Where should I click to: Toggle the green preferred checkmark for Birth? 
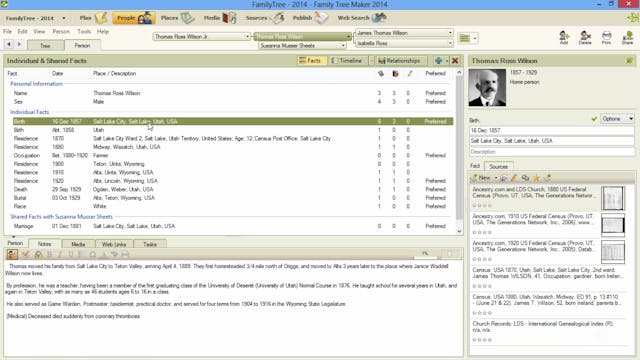[594, 119]
